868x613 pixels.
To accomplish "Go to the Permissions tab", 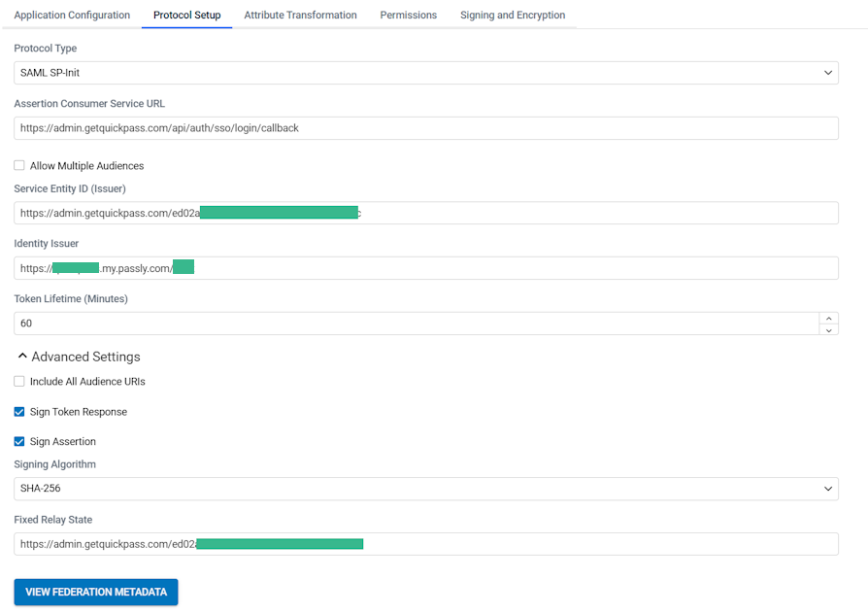I will tap(408, 16).
